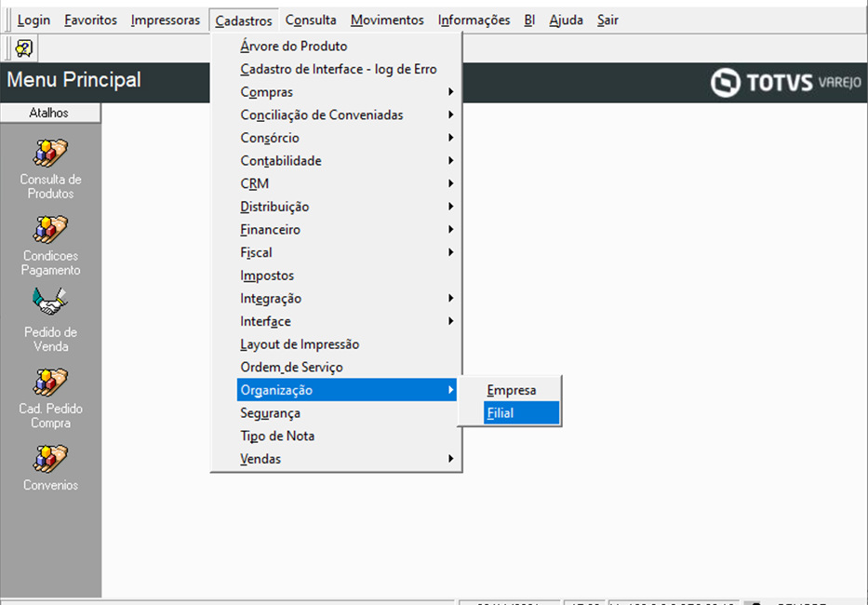Screen dimensions: 868x605
Task: Select Layout de Impressão entry
Action: point(348,344)
